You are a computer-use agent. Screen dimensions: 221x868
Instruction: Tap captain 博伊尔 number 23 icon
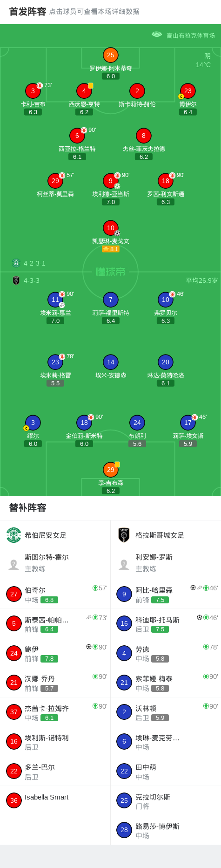(188, 91)
